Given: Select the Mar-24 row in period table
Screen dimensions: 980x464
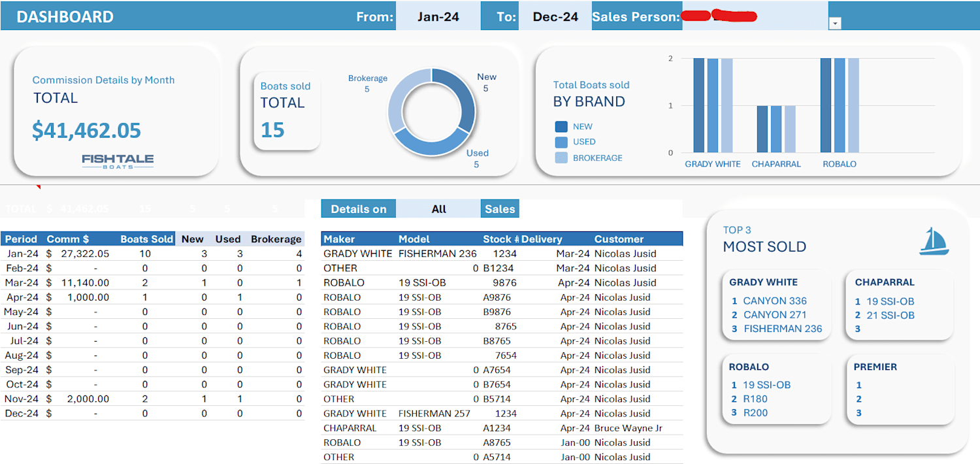Looking at the screenshot, I should click(152, 282).
